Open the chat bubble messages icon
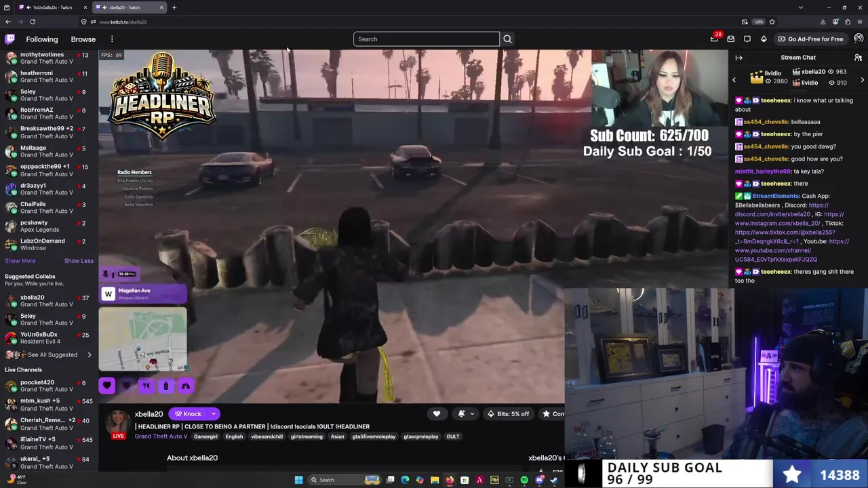 (x=747, y=39)
